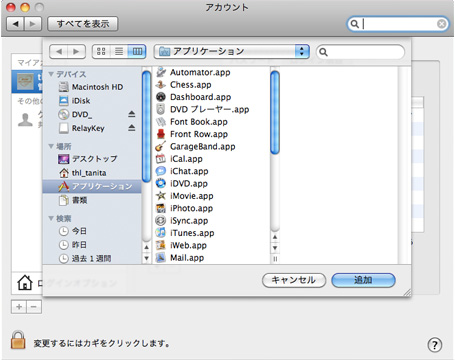
Task: Open Macintosh HD in the sidebar
Action: pyautogui.click(x=91, y=87)
